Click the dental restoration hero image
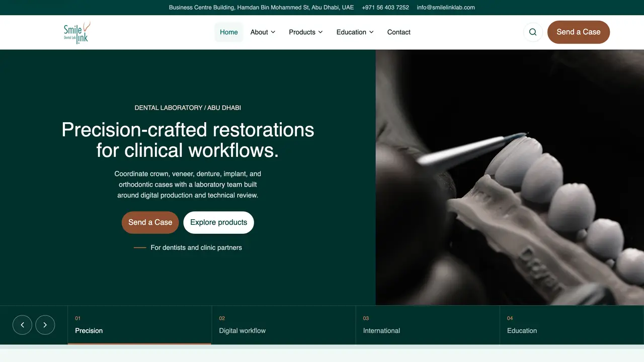644x362 pixels. 510,177
